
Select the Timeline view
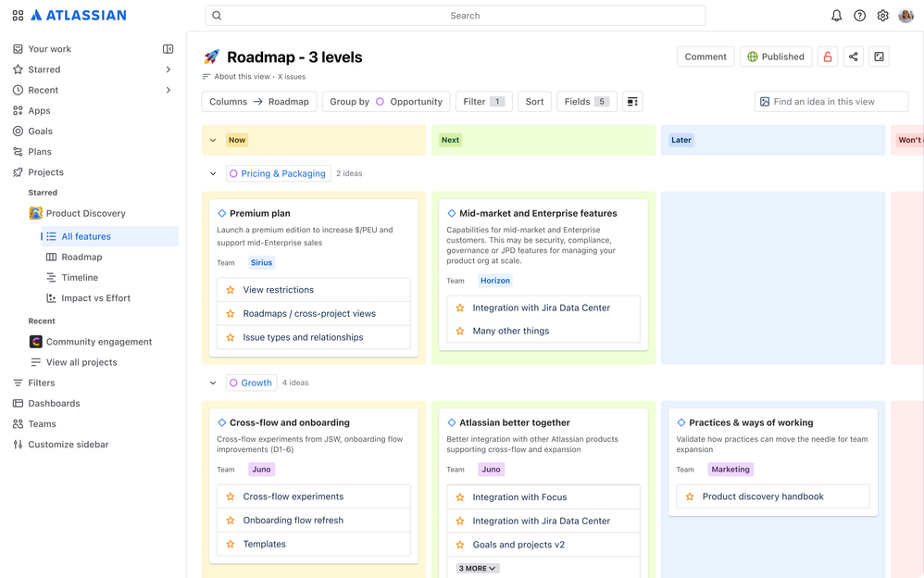80,277
